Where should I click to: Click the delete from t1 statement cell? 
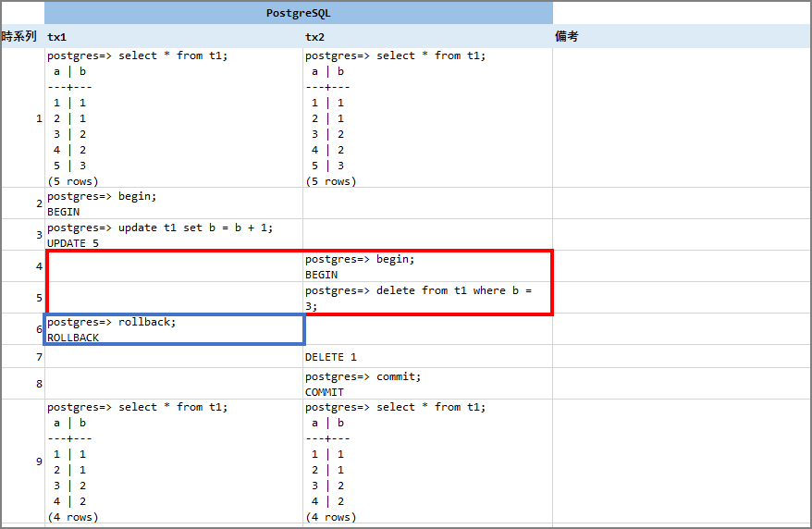tap(427, 298)
